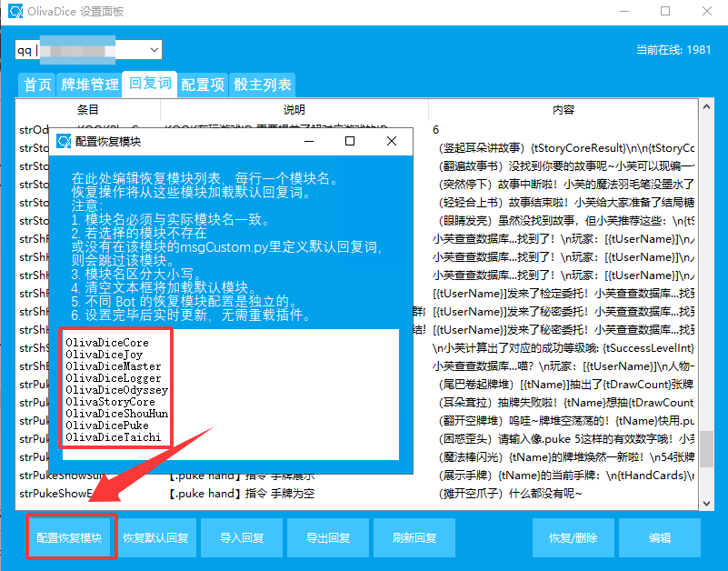Screen dimensions: 728x571
Task: Click the OlivaDice icon in main title bar
Action: (14, 12)
